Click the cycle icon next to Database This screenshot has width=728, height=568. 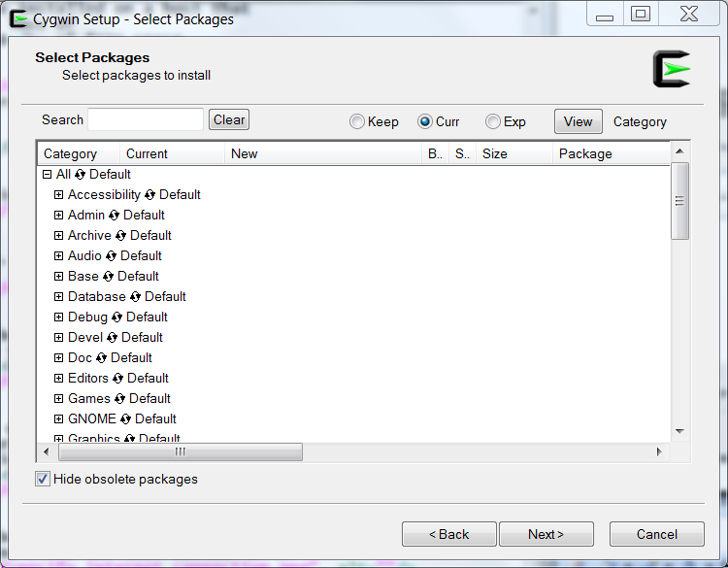pos(135,297)
